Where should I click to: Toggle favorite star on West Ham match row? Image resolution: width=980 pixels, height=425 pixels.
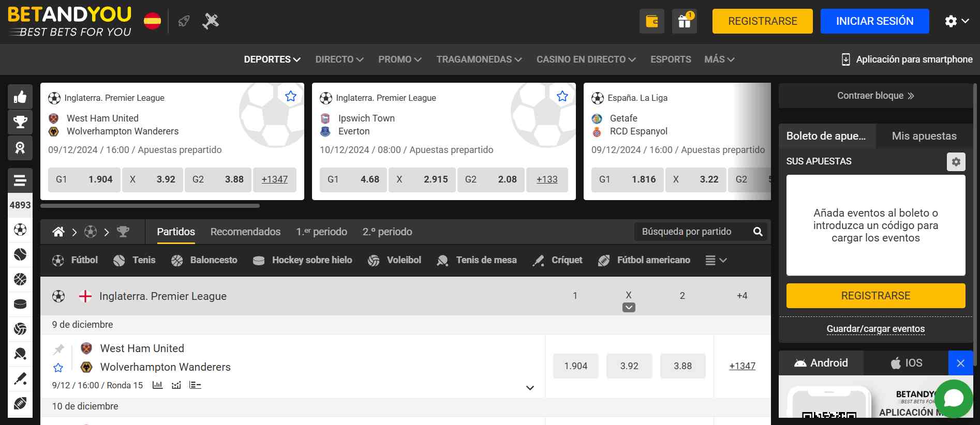point(58,368)
